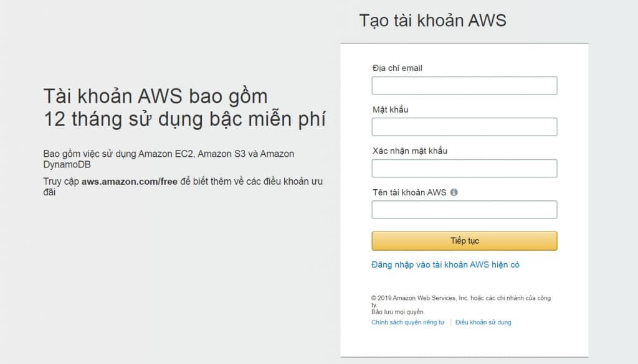Click the Mật khẩu label text
This screenshot has width=638, height=364.
(x=390, y=110)
